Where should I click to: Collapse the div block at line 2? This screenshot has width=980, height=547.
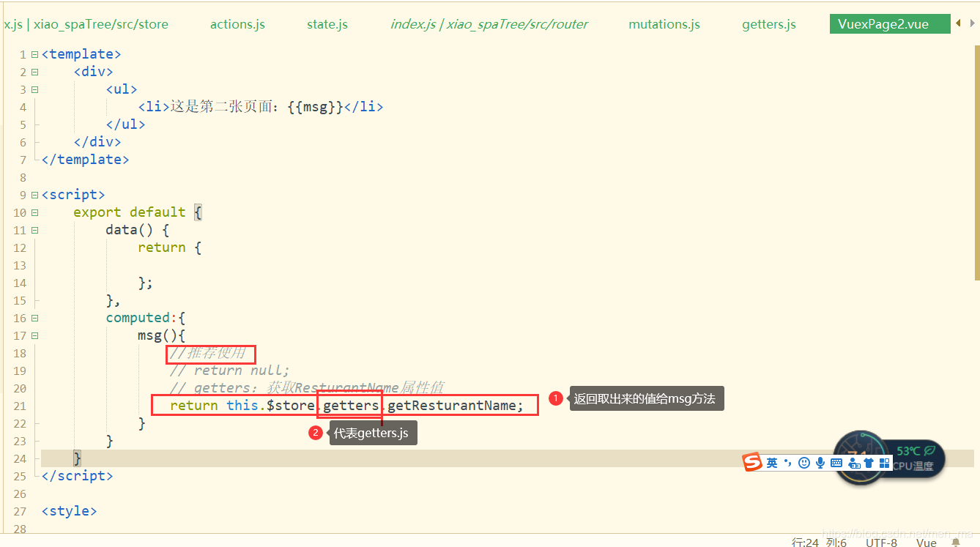(34, 72)
